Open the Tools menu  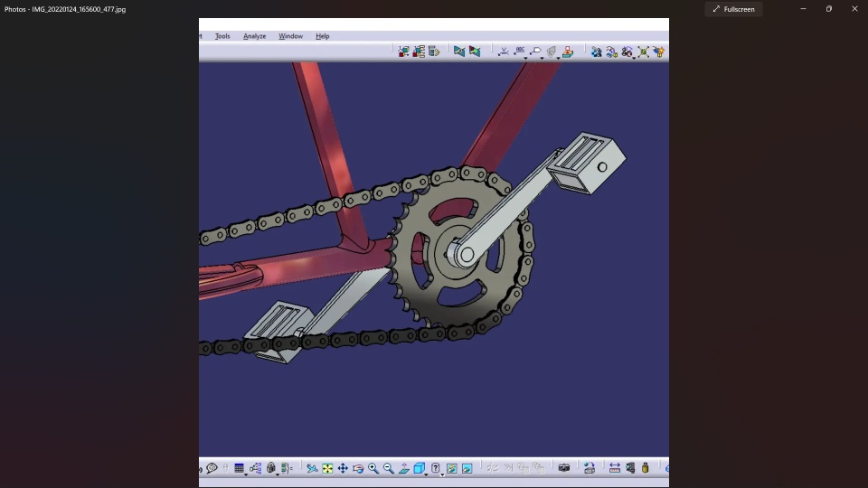click(222, 36)
